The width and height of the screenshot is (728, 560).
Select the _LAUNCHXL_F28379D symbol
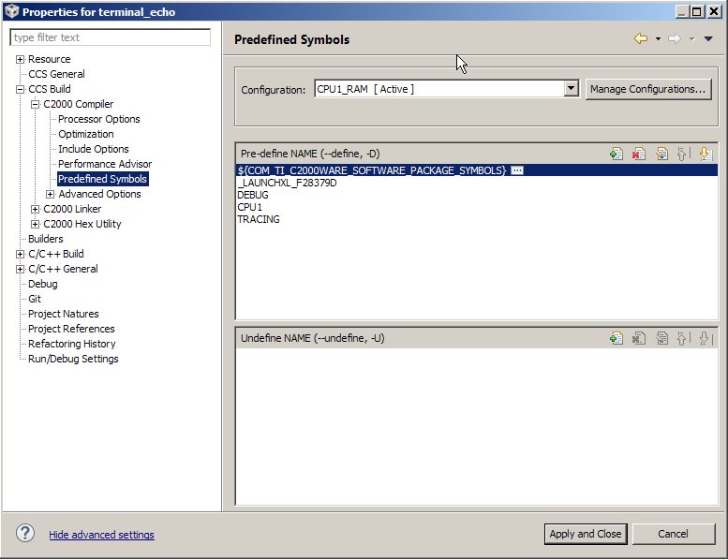287,183
